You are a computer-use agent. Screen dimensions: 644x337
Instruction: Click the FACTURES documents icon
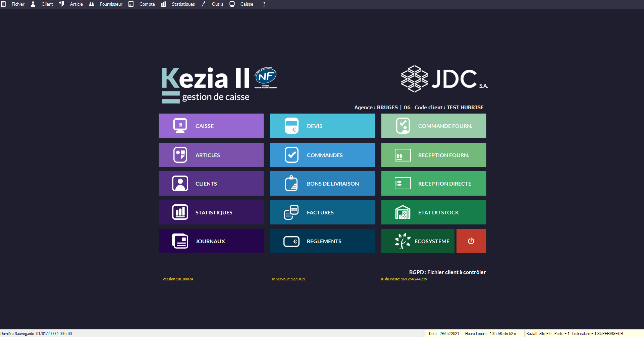(x=291, y=212)
